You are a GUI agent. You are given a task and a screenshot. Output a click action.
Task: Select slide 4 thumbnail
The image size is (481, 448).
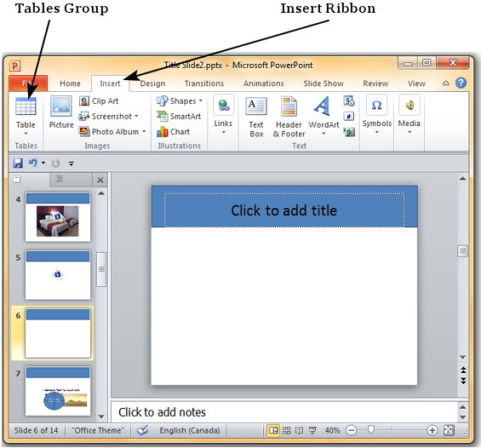pyautogui.click(x=58, y=217)
